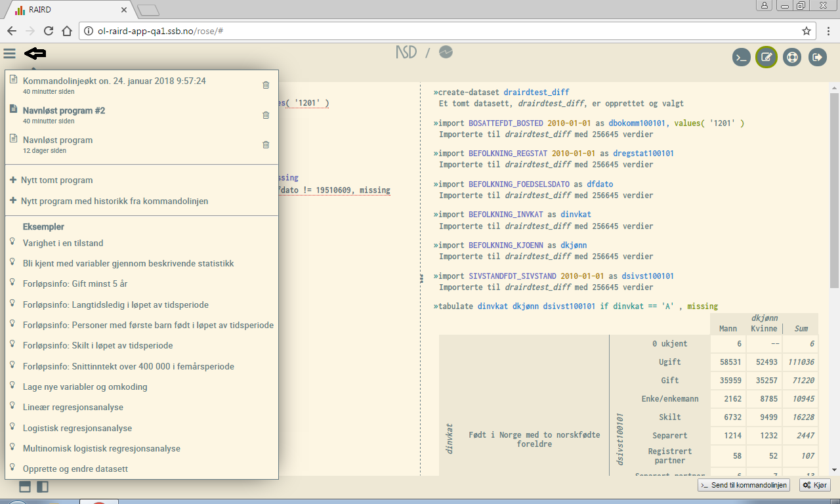Open the Navnløst program #2 entry
Image resolution: width=840 pixels, height=504 pixels.
[64, 111]
